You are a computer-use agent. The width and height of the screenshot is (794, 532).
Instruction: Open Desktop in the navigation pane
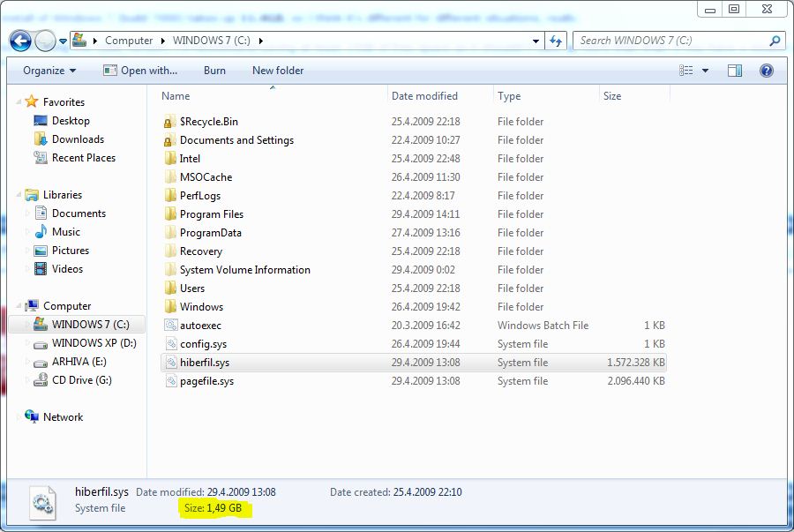(x=71, y=121)
